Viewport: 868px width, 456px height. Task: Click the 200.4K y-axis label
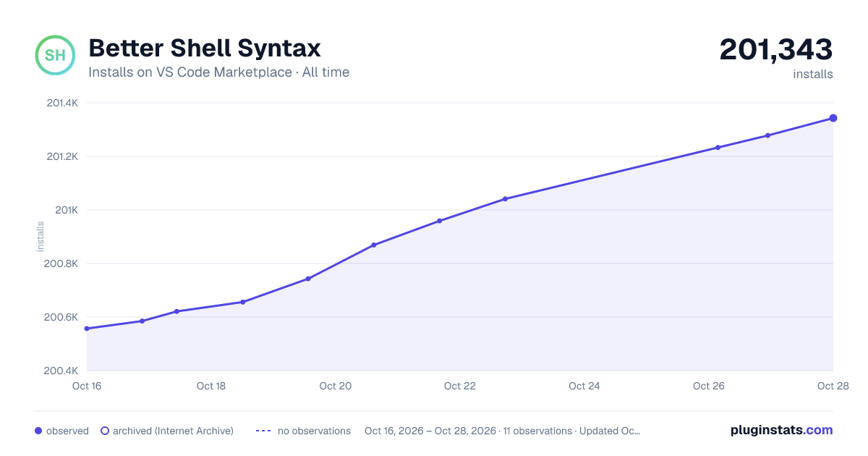coord(61,371)
